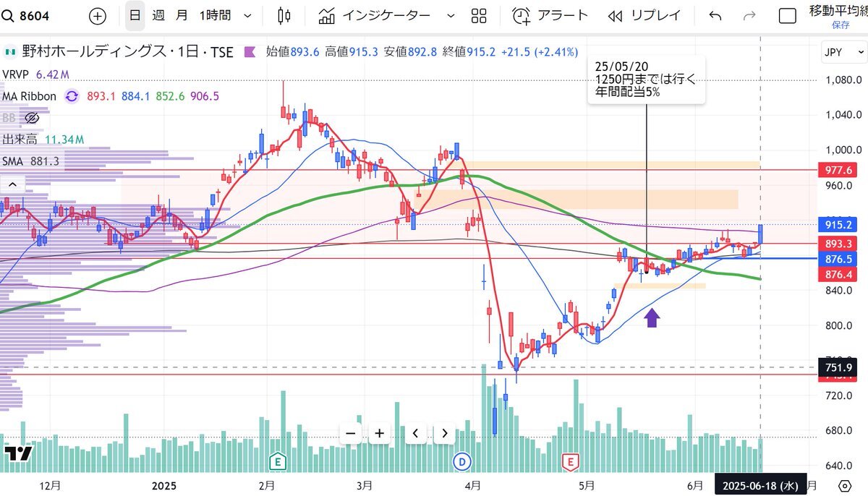Viewport: 868px width, 496px height.
Task: Redo the chart action
Action: (x=749, y=16)
